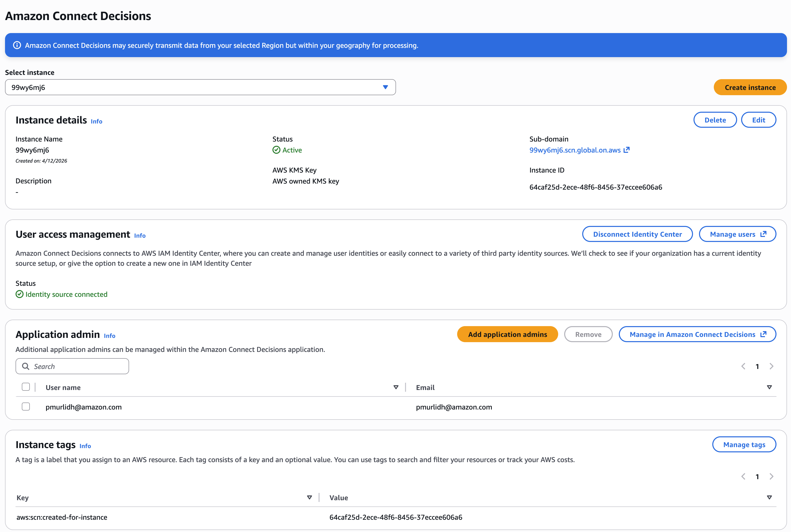Click the aws:scn:created-for-instance tag key
The image size is (791, 532).
point(62,517)
